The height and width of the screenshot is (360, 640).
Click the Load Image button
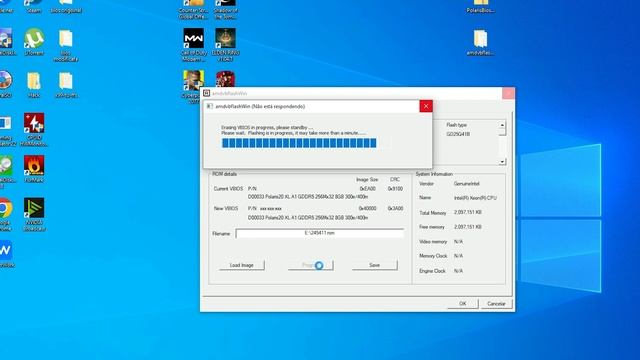(242, 265)
